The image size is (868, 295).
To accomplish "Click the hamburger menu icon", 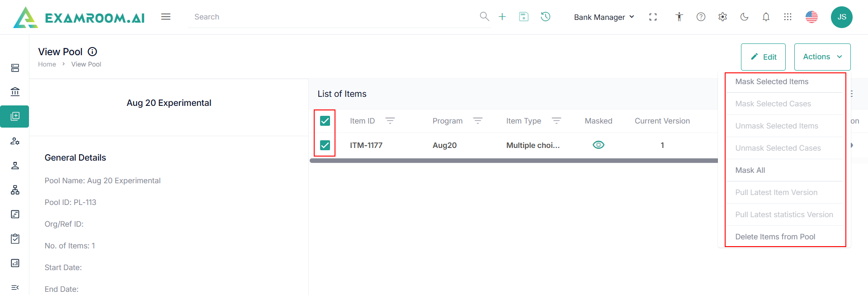I will 166,17.
